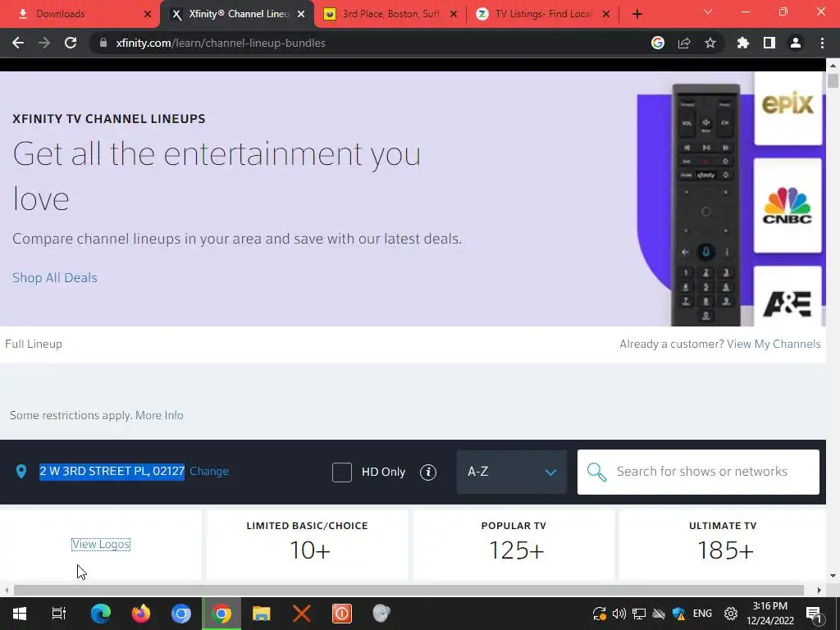
Task: Toggle the browser side panel
Action: [x=769, y=43]
